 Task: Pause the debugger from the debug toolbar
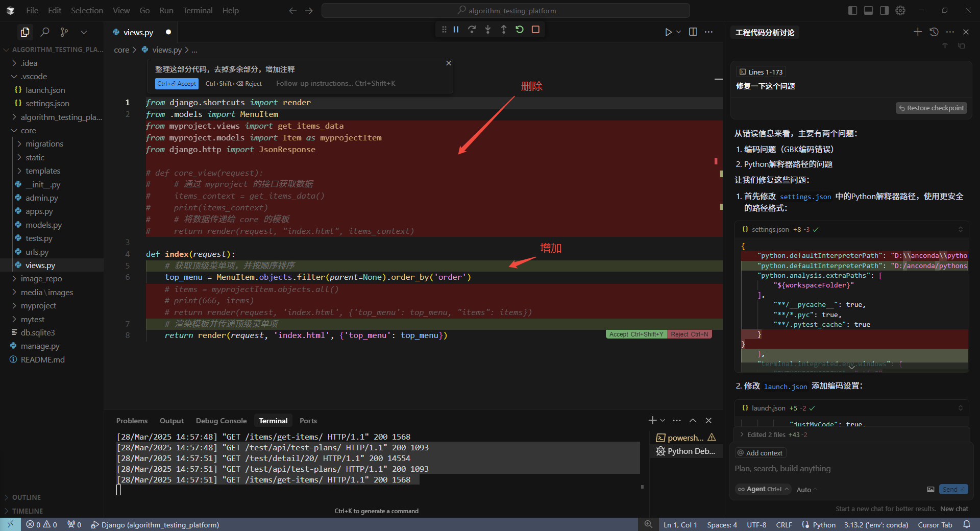(456, 30)
